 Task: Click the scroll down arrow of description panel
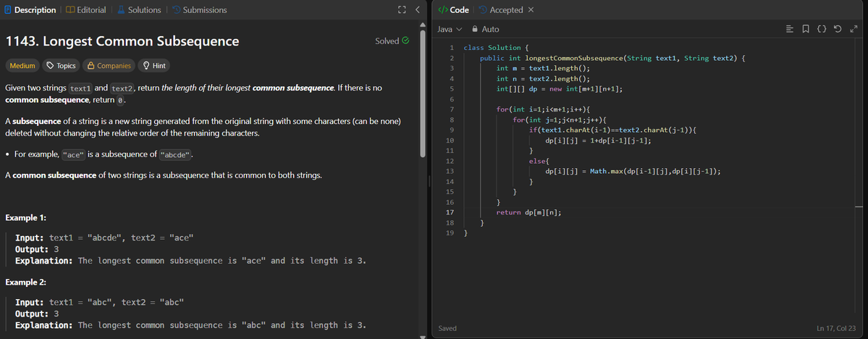click(422, 335)
